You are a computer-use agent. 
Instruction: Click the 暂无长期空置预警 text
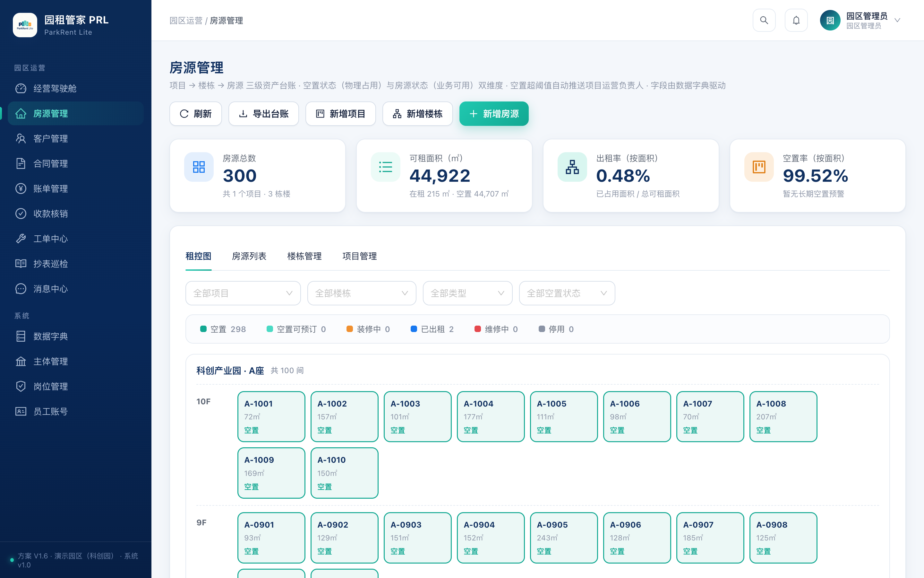click(813, 194)
